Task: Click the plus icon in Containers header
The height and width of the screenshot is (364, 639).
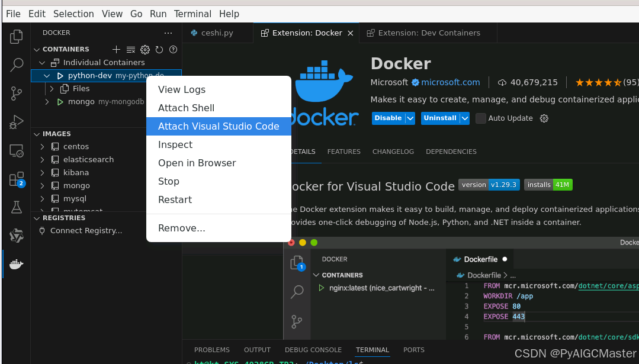Action: coord(116,49)
